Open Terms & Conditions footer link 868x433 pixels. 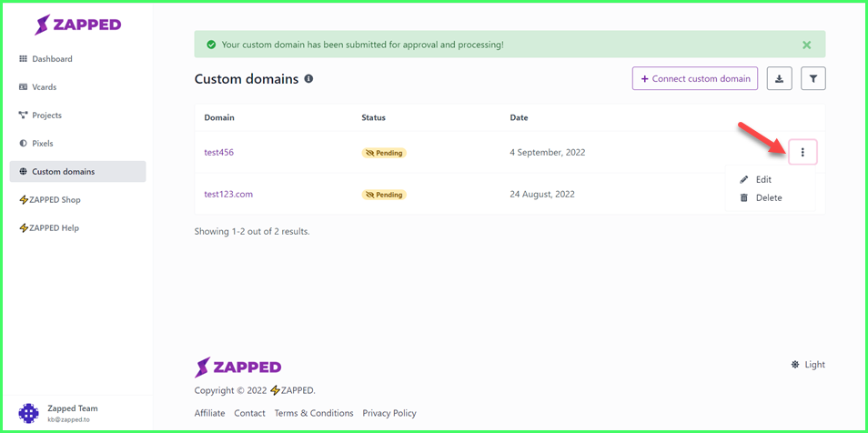click(x=314, y=413)
